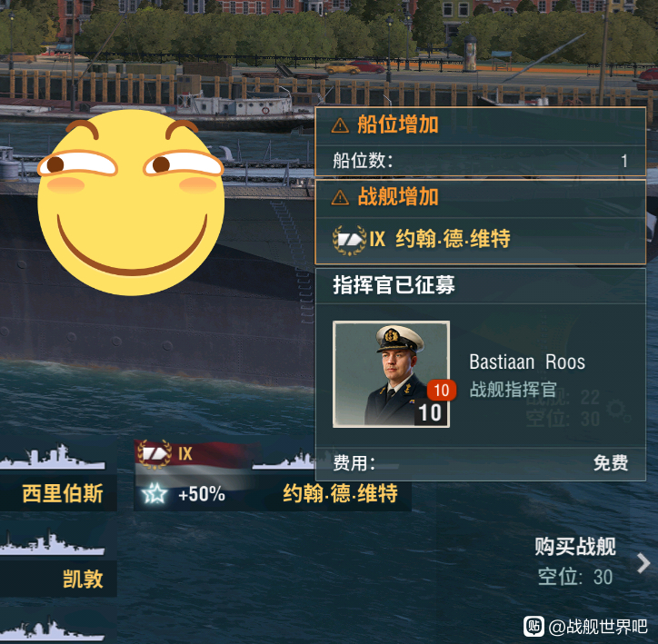The image size is (658, 644).
Task: Click the settings gear icon behind the commander panel
Action: (618, 410)
